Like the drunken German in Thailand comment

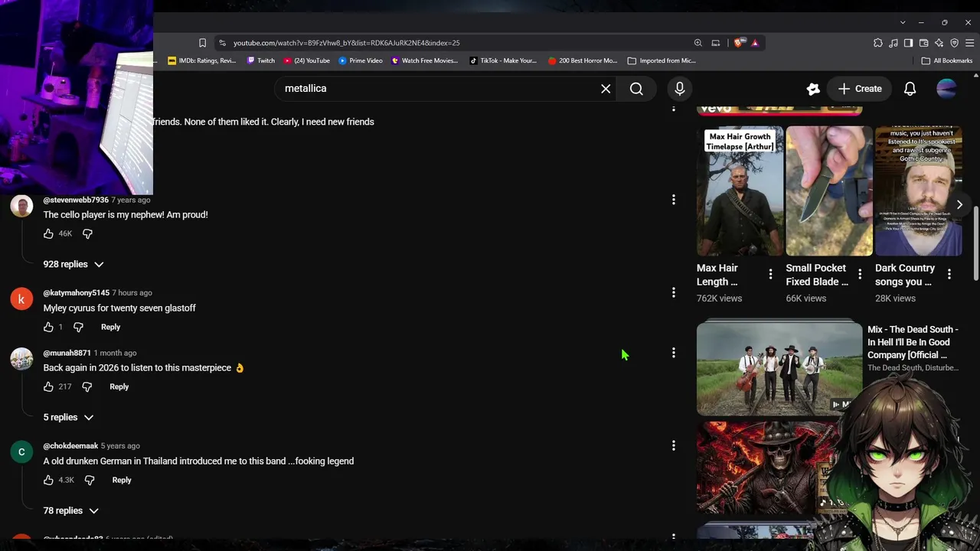(48, 480)
